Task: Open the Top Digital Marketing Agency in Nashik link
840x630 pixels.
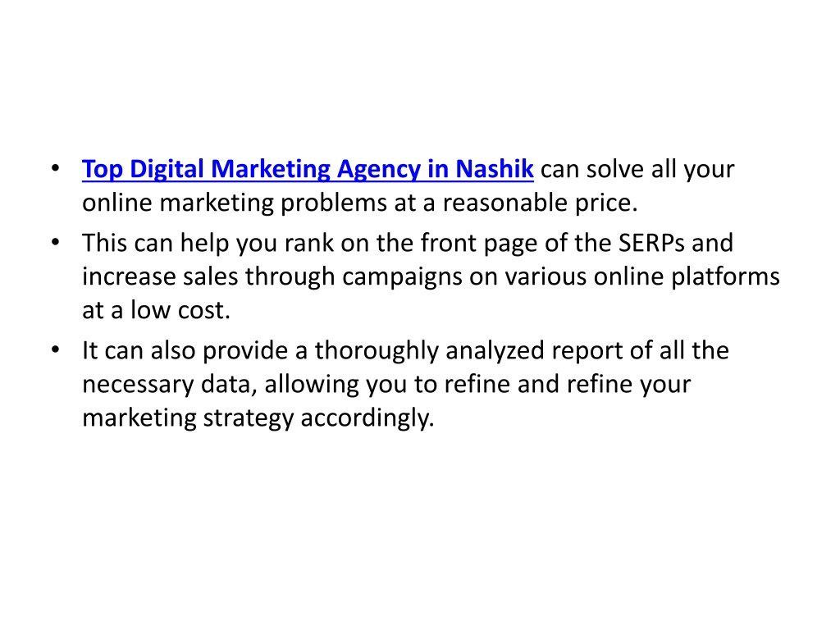Action: [x=308, y=169]
